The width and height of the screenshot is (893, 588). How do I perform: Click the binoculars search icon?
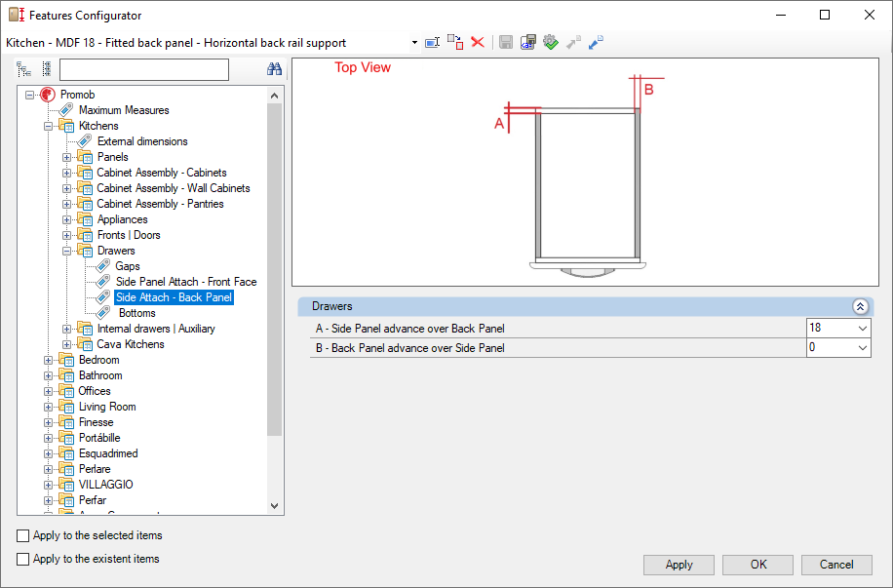coord(275,69)
